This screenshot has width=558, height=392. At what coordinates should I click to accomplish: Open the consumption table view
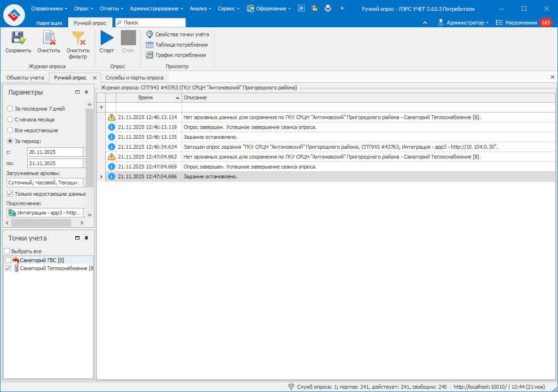pos(176,45)
